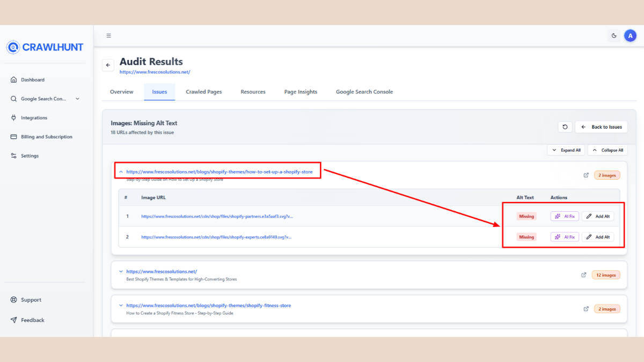644x362 pixels.
Task: Click the 12 images badge
Action: pos(606,275)
